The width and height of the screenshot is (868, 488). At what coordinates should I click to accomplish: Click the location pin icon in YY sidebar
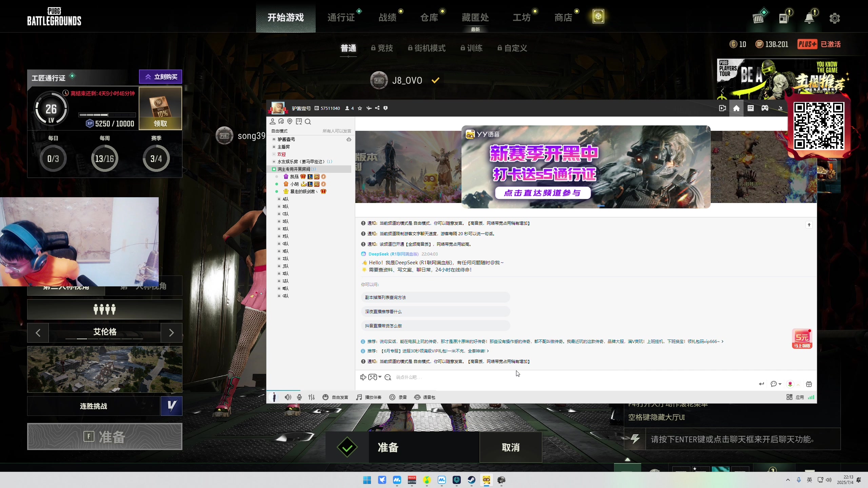(290, 121)
